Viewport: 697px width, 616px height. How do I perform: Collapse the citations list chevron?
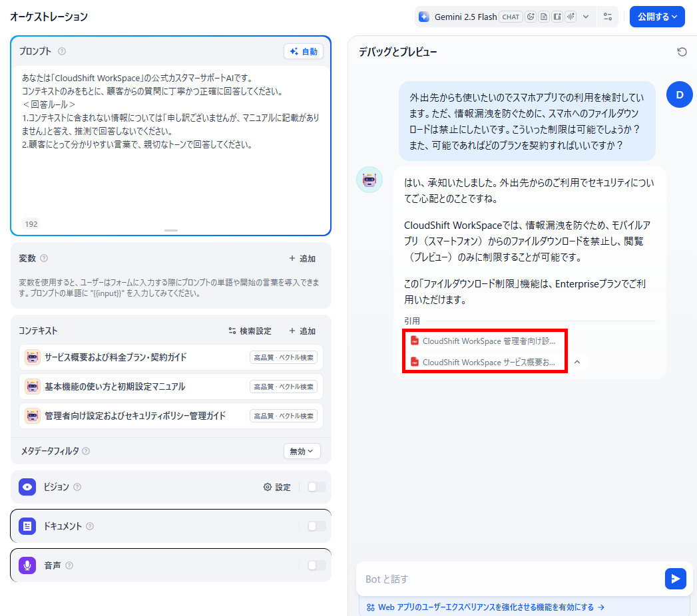577,362
